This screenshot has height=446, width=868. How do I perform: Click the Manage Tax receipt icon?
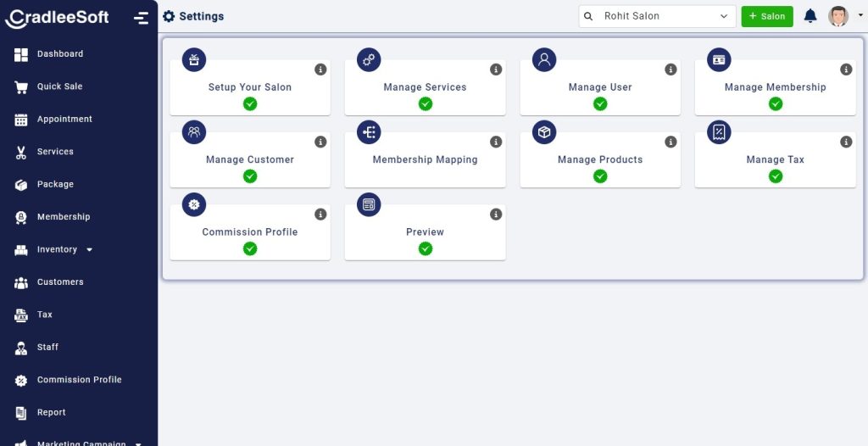[x=719, y=132]
